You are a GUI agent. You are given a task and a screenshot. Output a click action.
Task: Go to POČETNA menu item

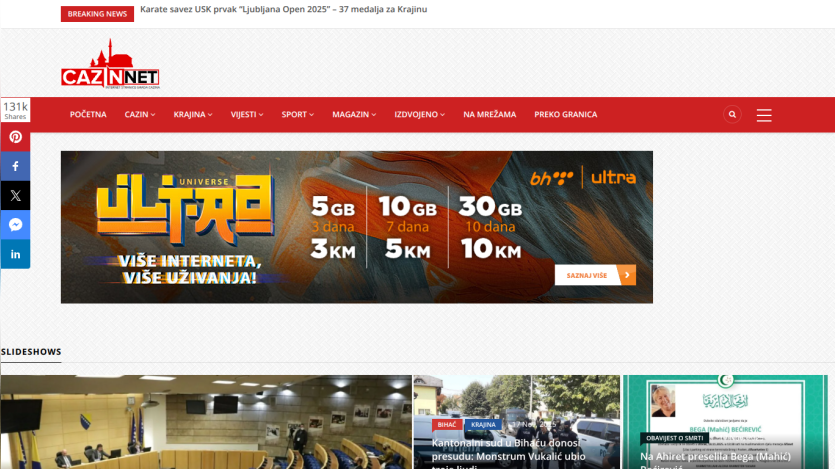pyautogui.click(x=88, y=114)
